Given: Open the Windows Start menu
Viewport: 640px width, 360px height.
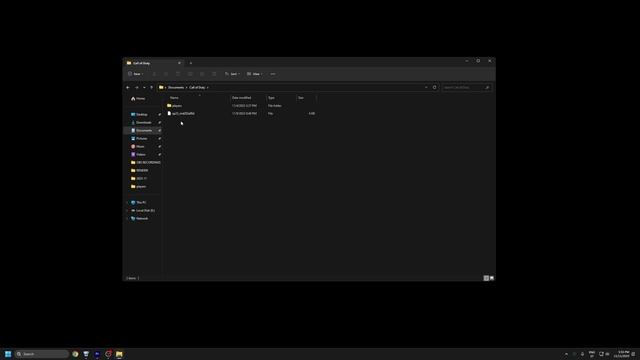Looking at the screenshot, I should (8, 354).
